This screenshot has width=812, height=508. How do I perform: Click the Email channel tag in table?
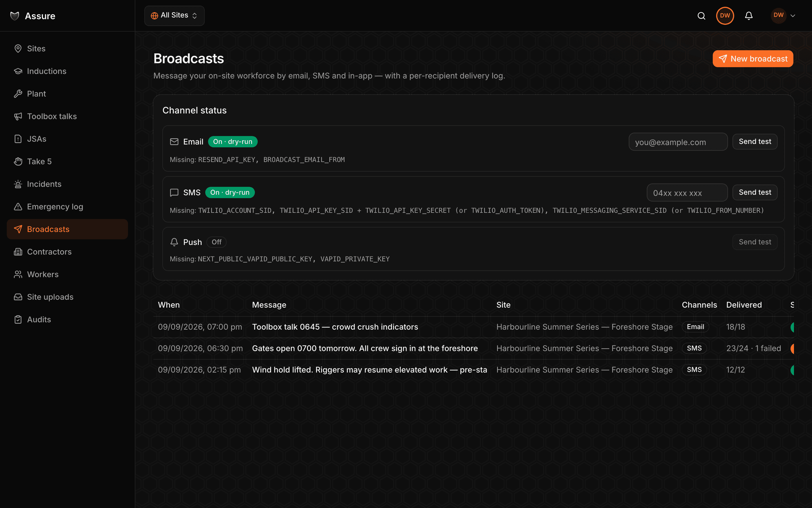pos(695,327)
